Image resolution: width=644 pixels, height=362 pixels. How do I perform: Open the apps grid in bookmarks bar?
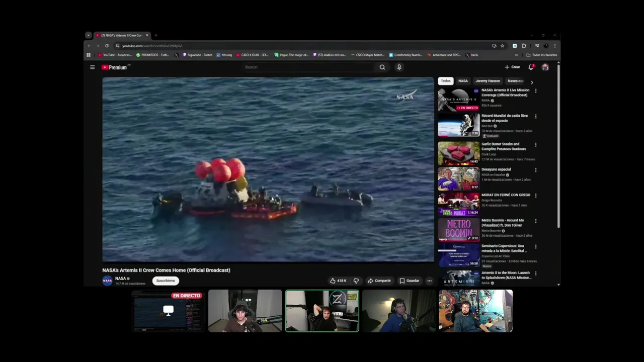pos(89,55)
